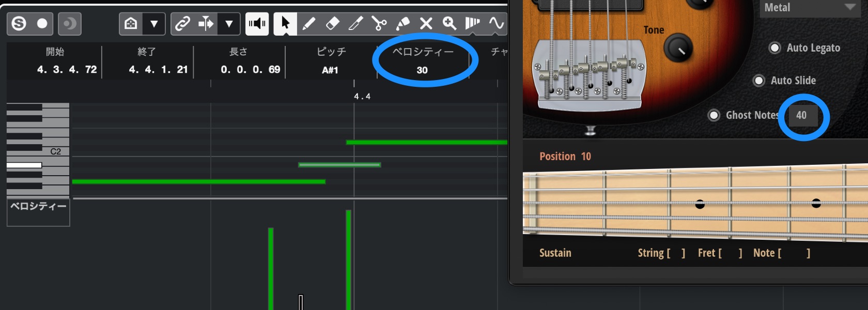This screenshot has width=868, height=310.
Task: Select the Zoom magnifier tool
Action: (x=449, y=24)
